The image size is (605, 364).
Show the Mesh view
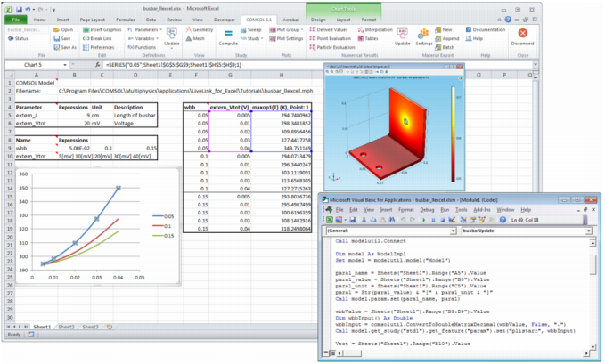pos(195,38)
